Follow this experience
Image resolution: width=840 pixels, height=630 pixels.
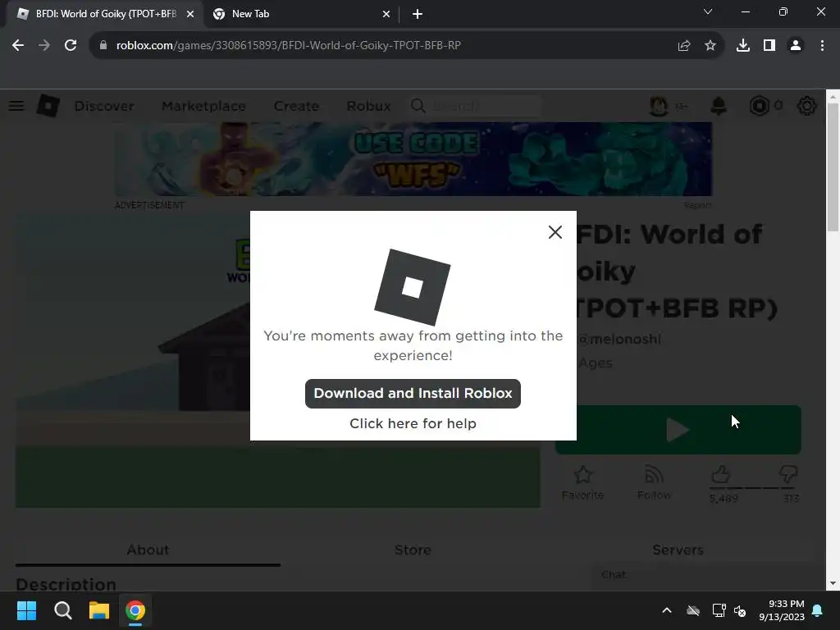tap(654, 482)
